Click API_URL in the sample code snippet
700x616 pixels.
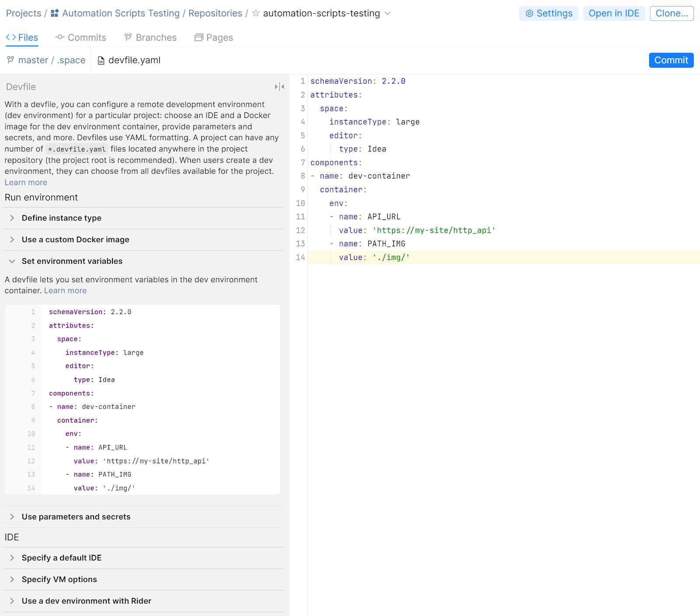click(x=113, y=448)
